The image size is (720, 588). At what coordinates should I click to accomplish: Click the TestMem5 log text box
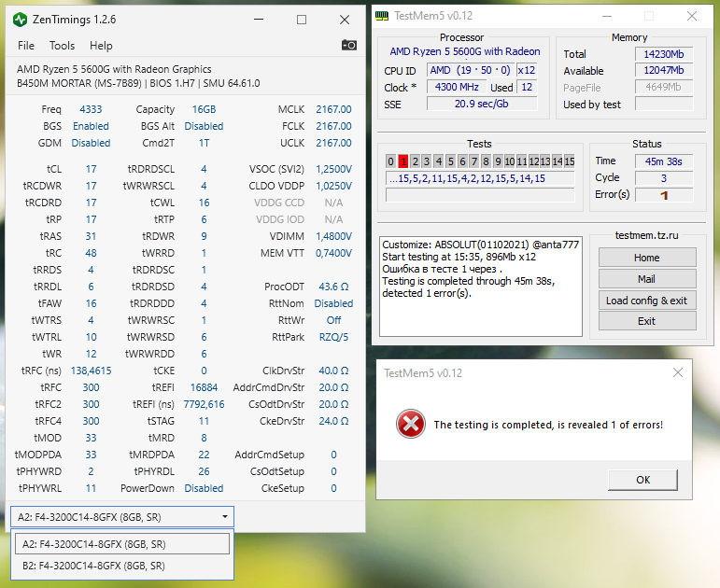click(481, 287)
